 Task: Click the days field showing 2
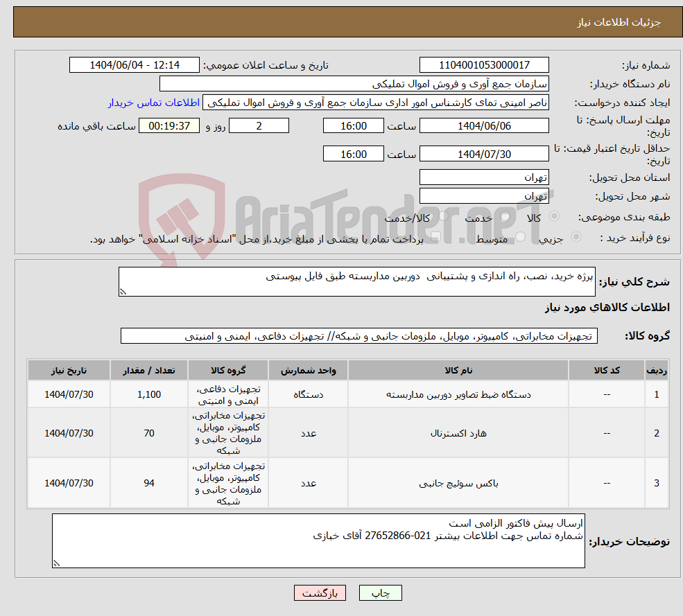pyautogui.click(x=259, y=125)
